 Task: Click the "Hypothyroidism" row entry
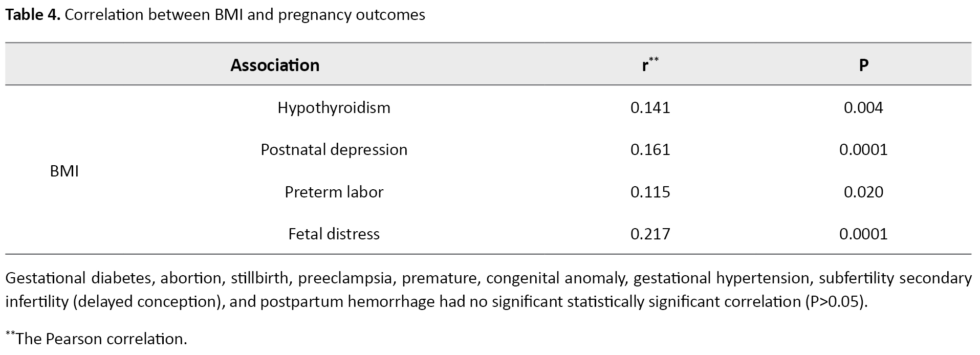coord(334,107)
